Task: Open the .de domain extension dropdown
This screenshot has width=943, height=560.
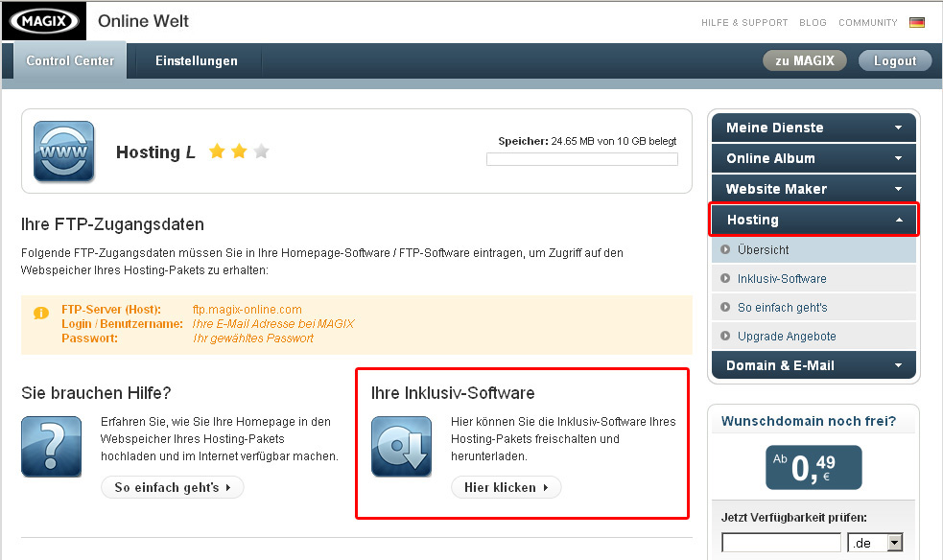Action: click(875, 543)
